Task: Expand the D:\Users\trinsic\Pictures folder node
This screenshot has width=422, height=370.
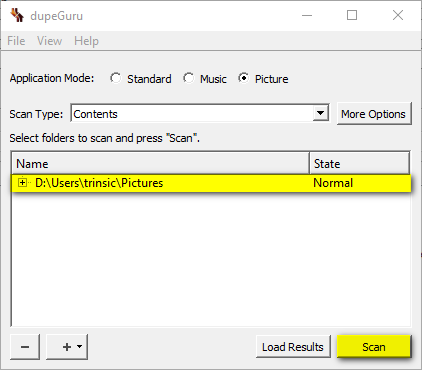Action: (x=22, y=183)
